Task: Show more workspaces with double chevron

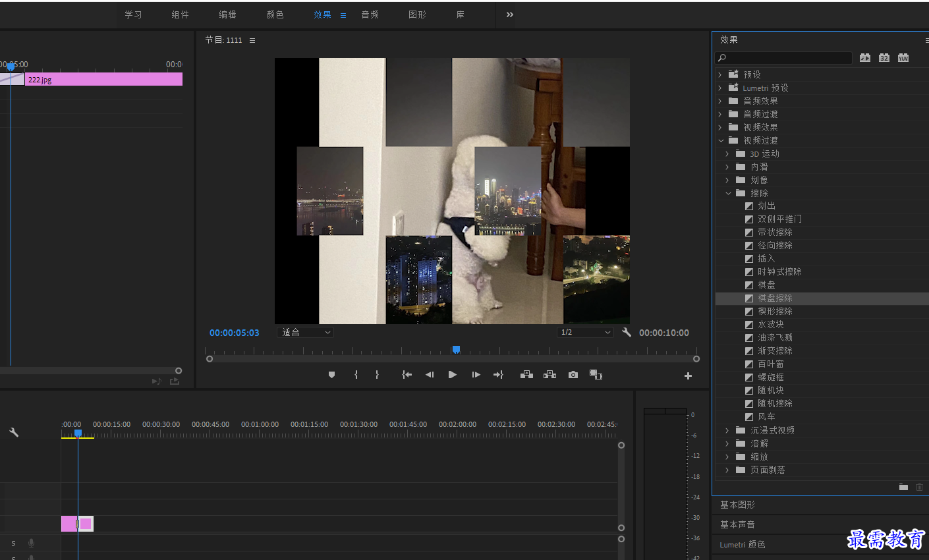Action: coord(509,14)
